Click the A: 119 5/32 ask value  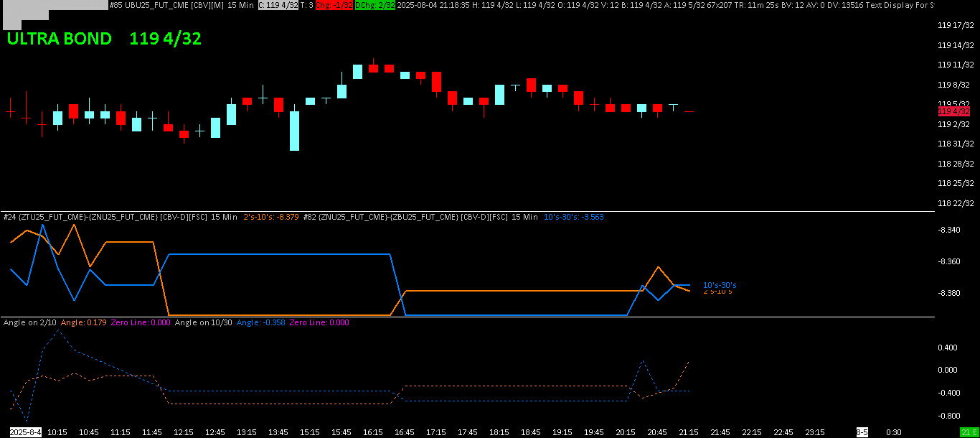pos(685,5)
